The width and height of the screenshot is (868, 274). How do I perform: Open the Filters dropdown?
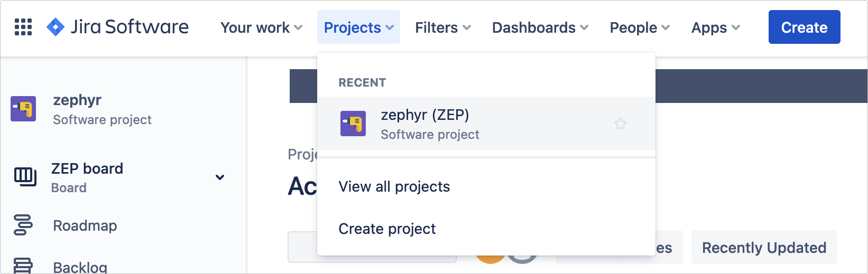pos(442,27)
